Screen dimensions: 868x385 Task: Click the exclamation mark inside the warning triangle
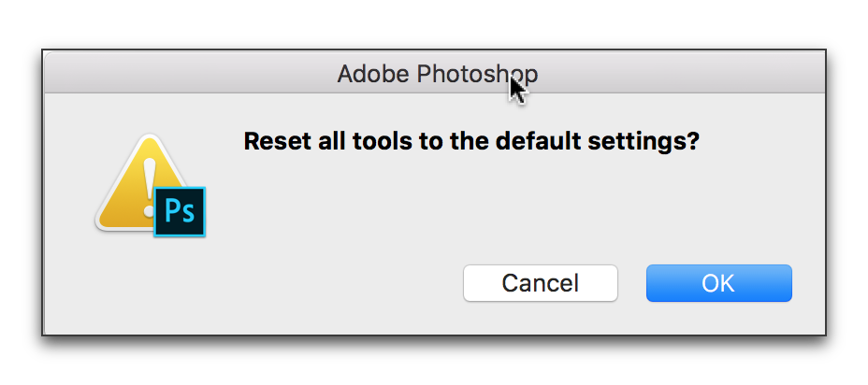[x=148, y=184]
